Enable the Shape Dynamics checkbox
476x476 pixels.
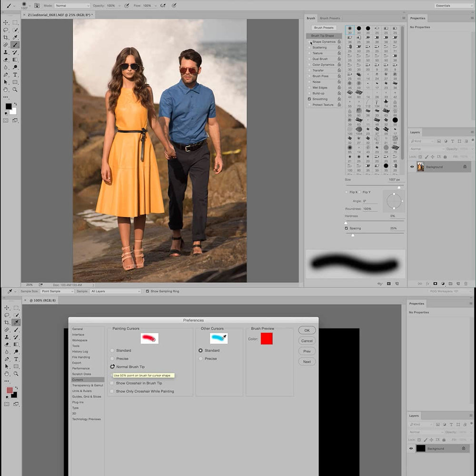pyautogui.click(x=311, y=42)
